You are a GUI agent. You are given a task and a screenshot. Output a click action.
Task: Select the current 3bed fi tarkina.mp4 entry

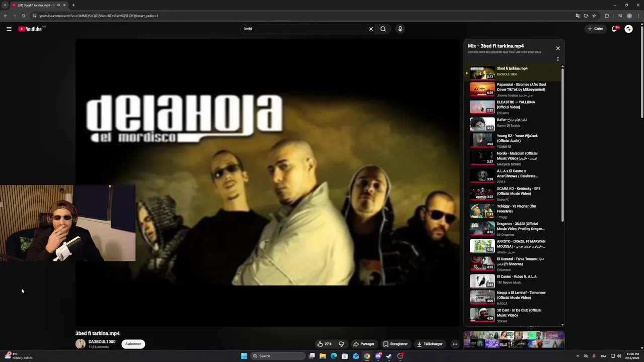[x=513, y=73]
